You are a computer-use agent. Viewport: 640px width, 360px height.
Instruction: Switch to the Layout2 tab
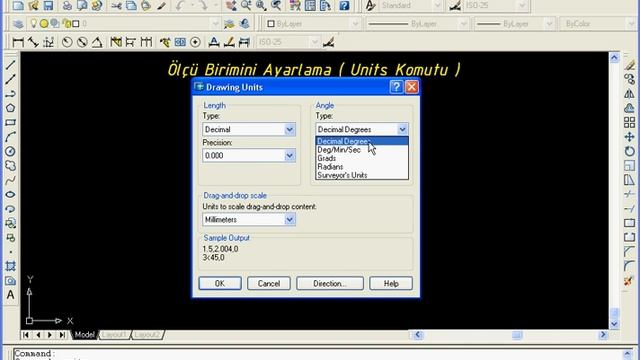147,335
